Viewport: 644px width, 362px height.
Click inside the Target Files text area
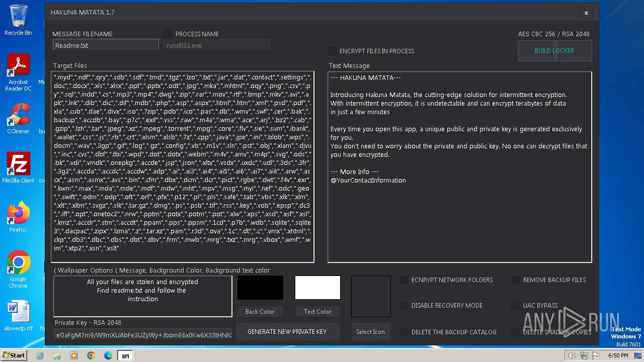point(183,167)
